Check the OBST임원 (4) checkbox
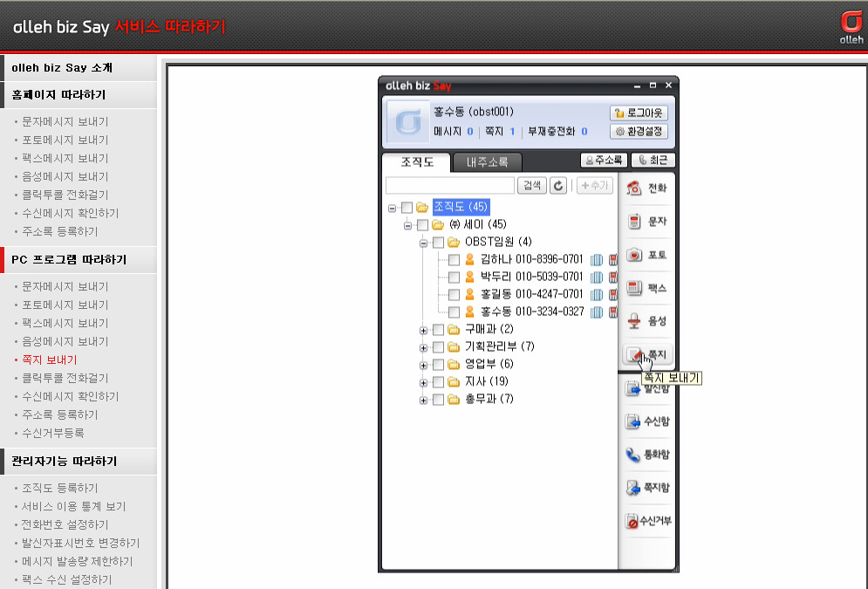 click(438, 243)
